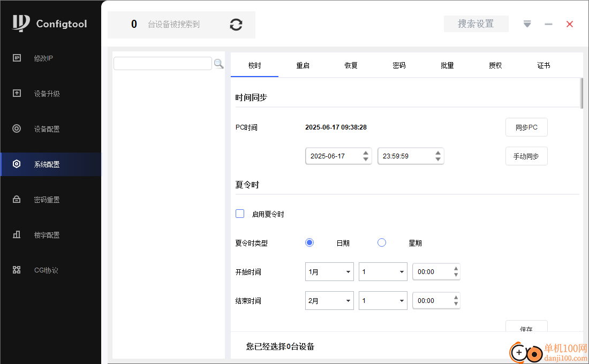Click the 保存 button
The width and height of the screenshot is (589, 364).
coord(526,326)
